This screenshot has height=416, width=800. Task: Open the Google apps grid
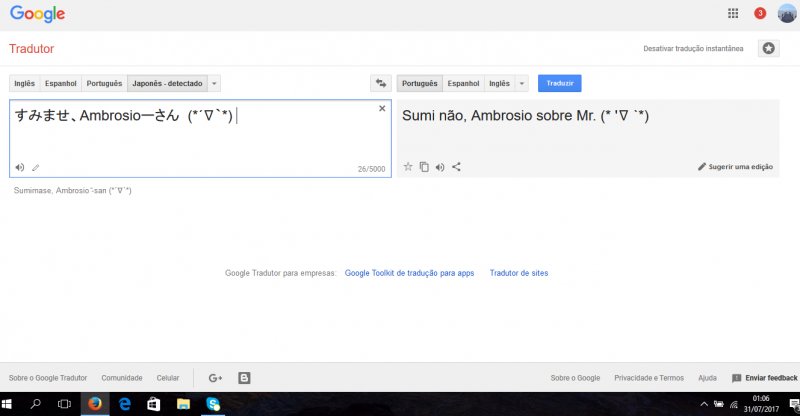(733, 13)
